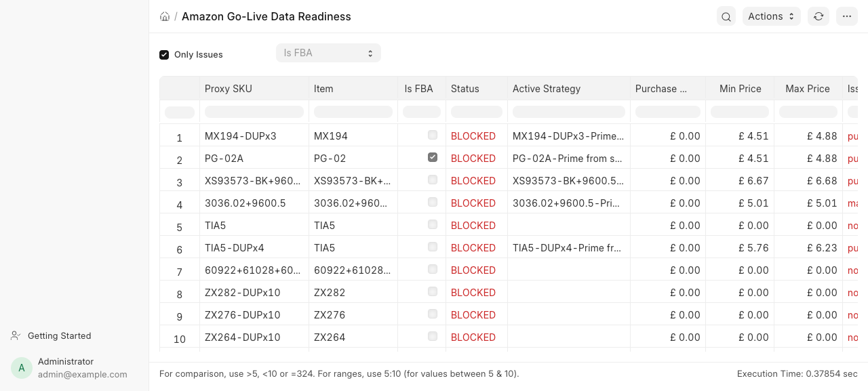Toggle Is FBA checkbox for ZX264-DUPx10
Screen dimensions: 868x391
coord(433,336)
